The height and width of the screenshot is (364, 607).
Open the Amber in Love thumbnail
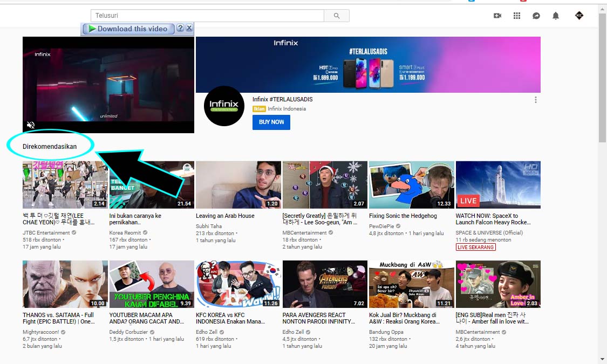click(498, 284)
